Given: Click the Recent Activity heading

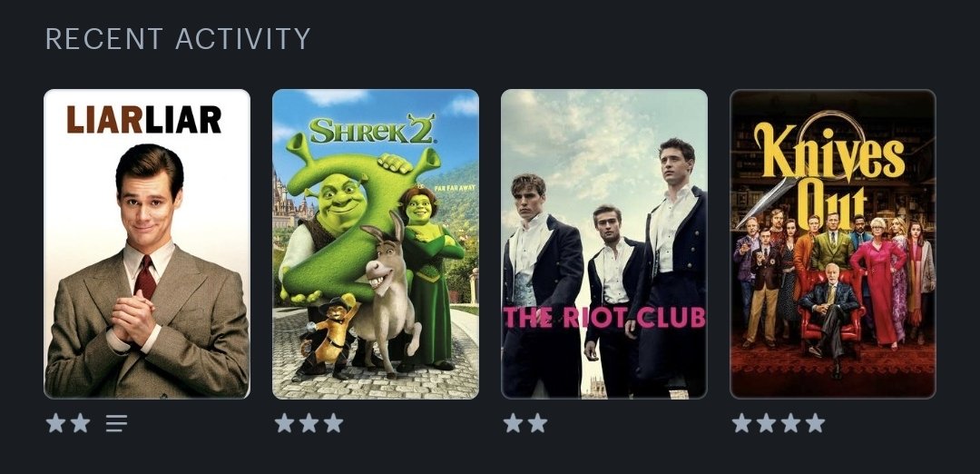Looking at the screenshot, I should point(178,39).
